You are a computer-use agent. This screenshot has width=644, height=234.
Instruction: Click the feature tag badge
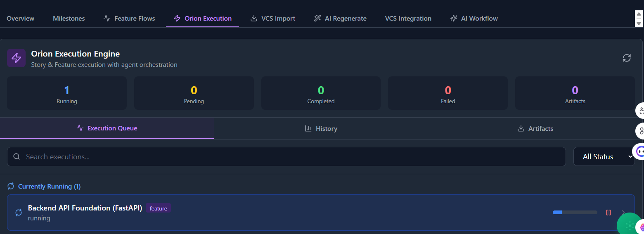(158, 208)
